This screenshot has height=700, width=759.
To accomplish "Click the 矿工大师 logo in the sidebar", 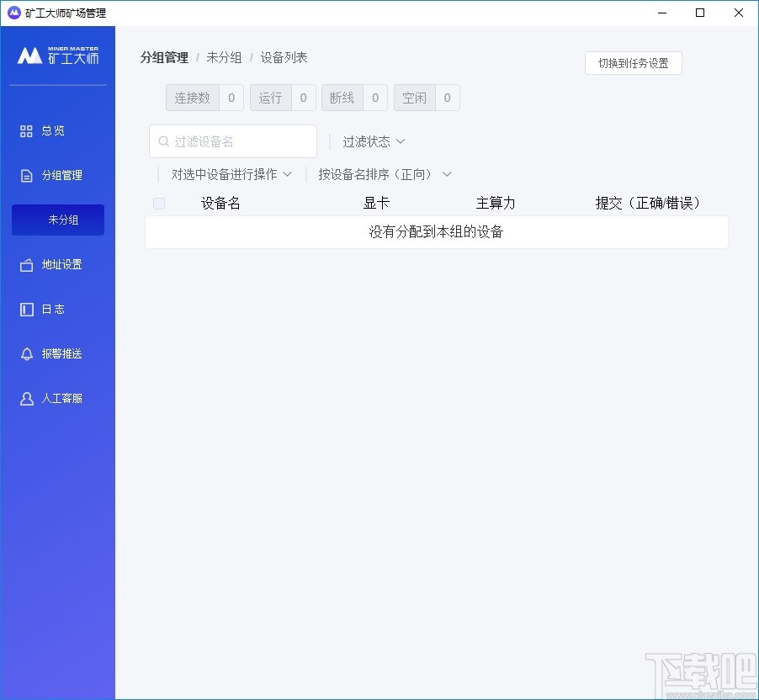I will (57, 57).
